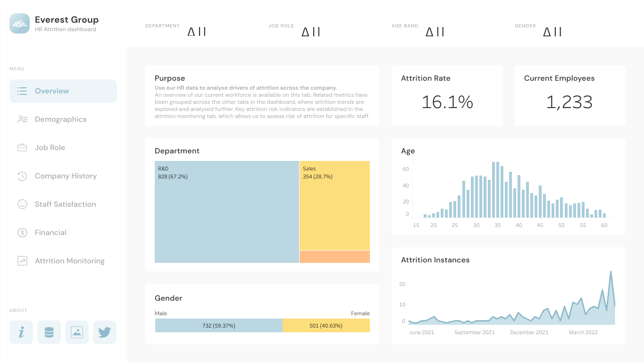This screenshot has height=362, width=644.
Task: Click the image icon in About section
Action: pos(76,332)
